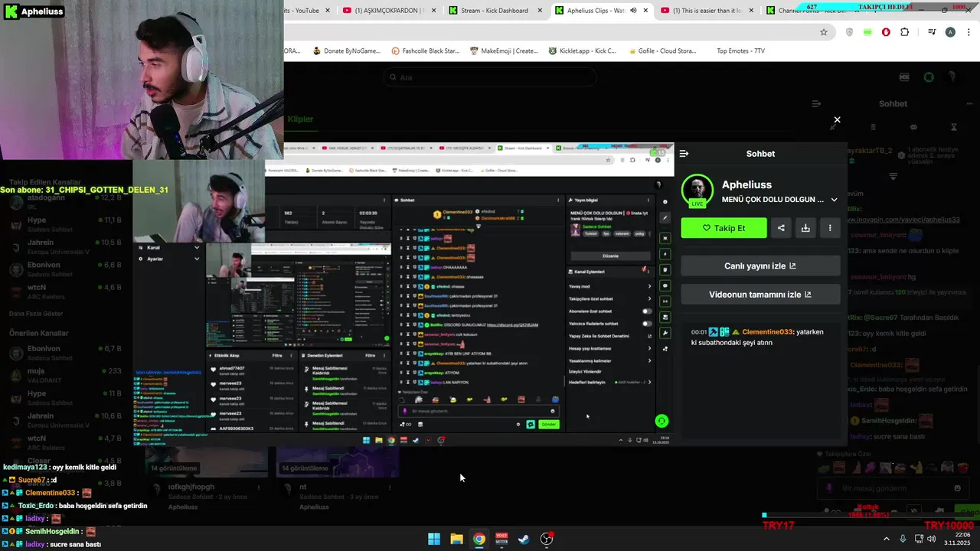Select the Klipler tab
This screenshot has width=980, height=551.
(300, 119)
